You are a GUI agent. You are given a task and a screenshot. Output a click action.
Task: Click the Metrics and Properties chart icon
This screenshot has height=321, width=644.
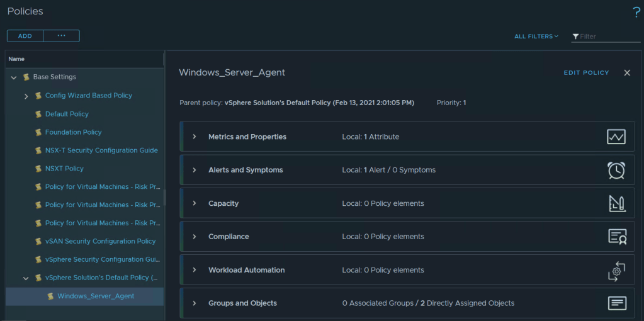616,137
